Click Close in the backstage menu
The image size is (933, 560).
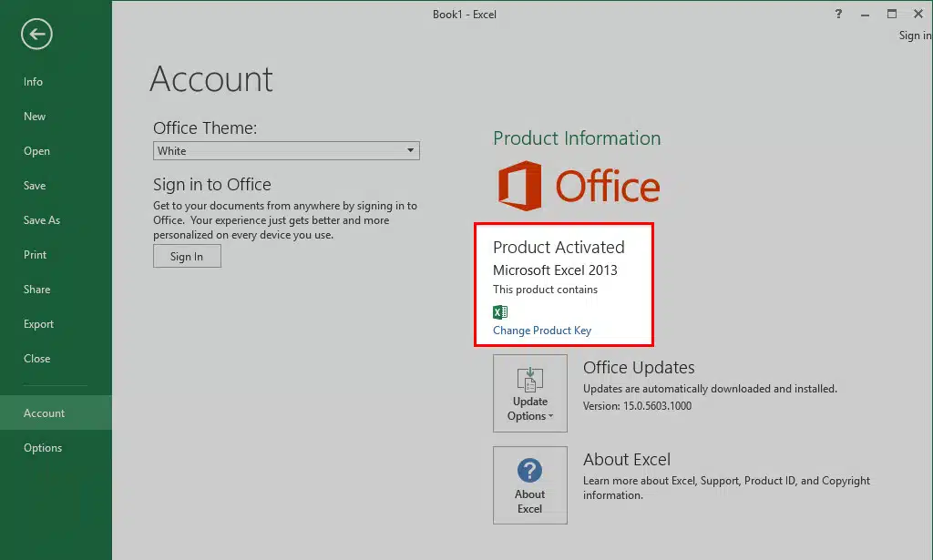coord(36,359)
